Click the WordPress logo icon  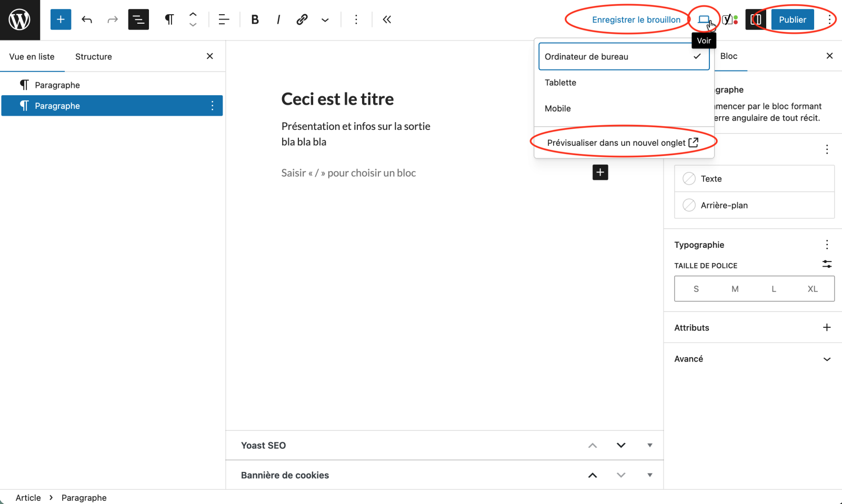pyautogui.click(x=19, y=20)
